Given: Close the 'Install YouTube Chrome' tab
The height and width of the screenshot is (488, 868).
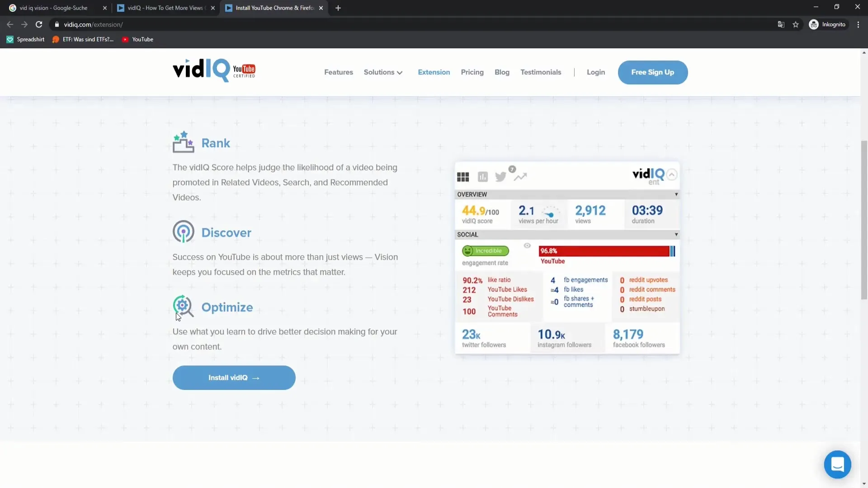Looking at the screenshot, I should [321, 8].
